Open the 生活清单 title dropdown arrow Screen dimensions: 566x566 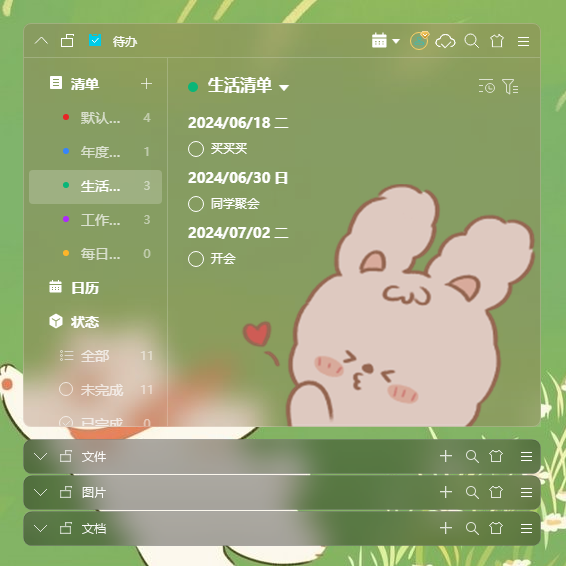click(x=284, y=88)
